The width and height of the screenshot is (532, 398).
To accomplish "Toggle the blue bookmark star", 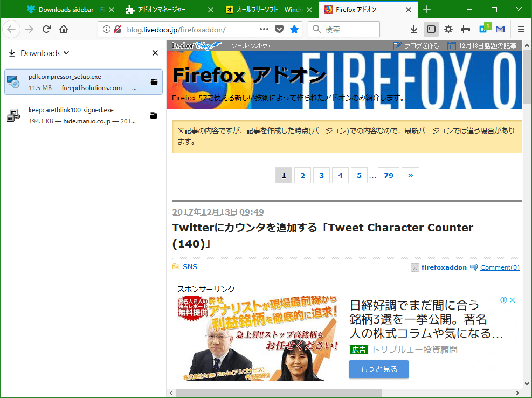I will click(294, 29).
